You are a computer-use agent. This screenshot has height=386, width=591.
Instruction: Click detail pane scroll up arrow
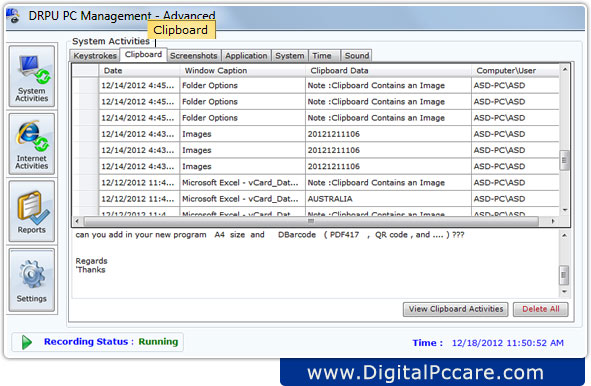click(x=564, y=236)
